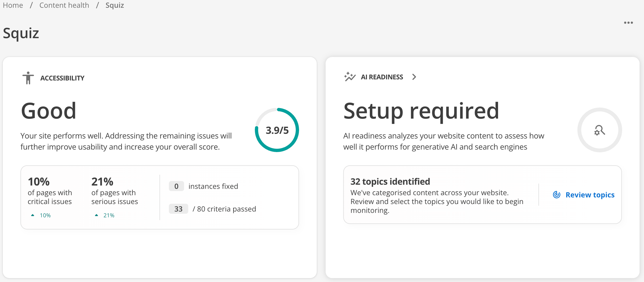Expand the AI Readiness section via its chevron
This screenshot has height=282, width=644.
[414, 77]
